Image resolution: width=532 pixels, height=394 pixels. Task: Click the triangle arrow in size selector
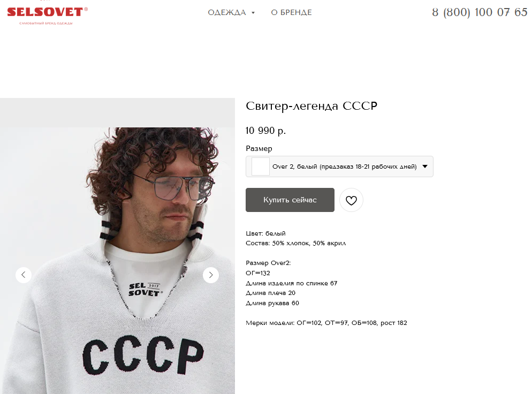[x=425, y=166]
